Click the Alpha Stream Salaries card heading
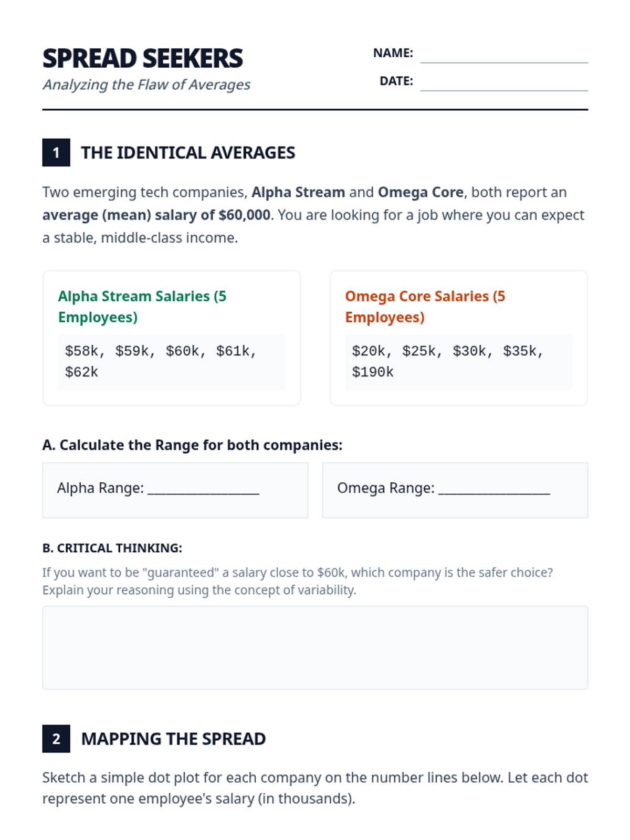Screen dimensions: 630x840 (142, 307)
